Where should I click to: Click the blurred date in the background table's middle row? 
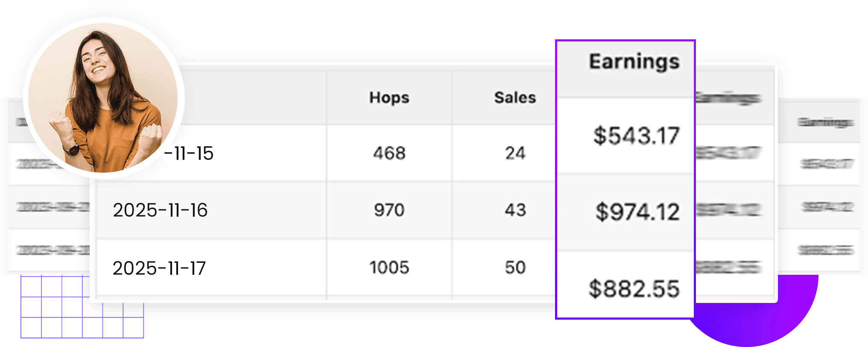click(52, 208)
